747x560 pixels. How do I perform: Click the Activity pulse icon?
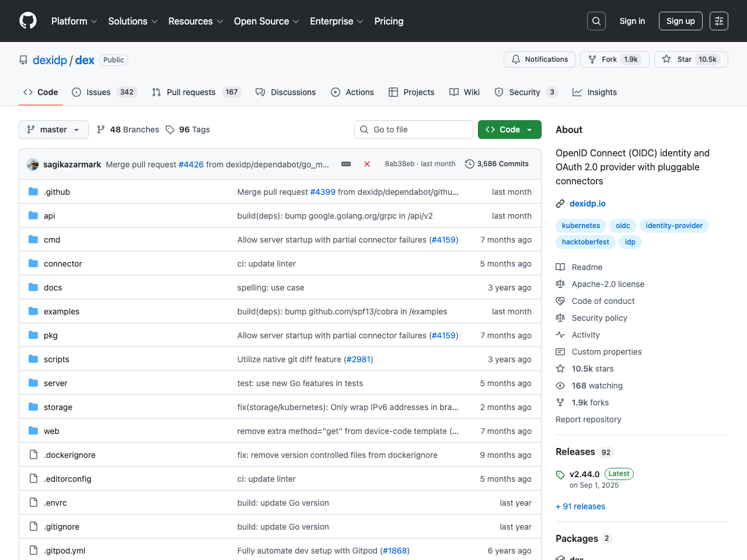[x=560, y=335]
